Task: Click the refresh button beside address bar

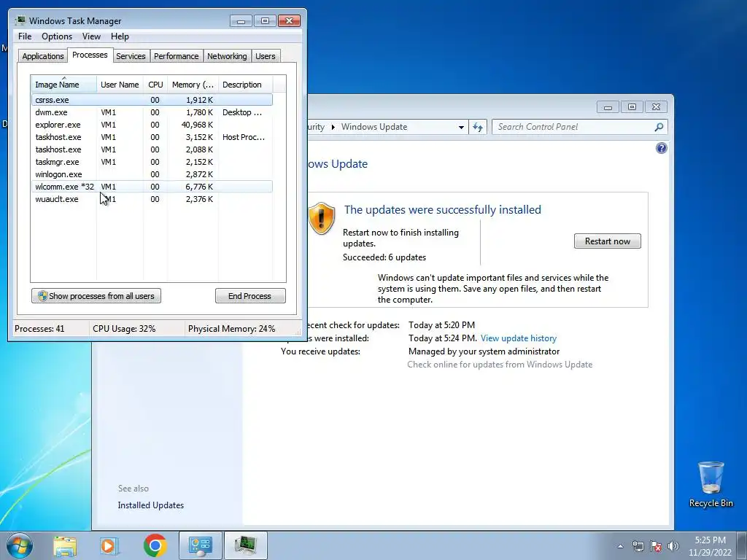Action: [478, 127]
